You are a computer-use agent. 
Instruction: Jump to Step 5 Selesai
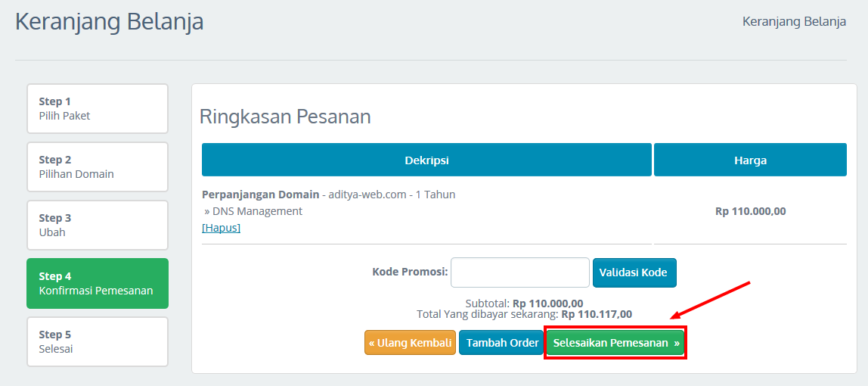tap(97, 341)
